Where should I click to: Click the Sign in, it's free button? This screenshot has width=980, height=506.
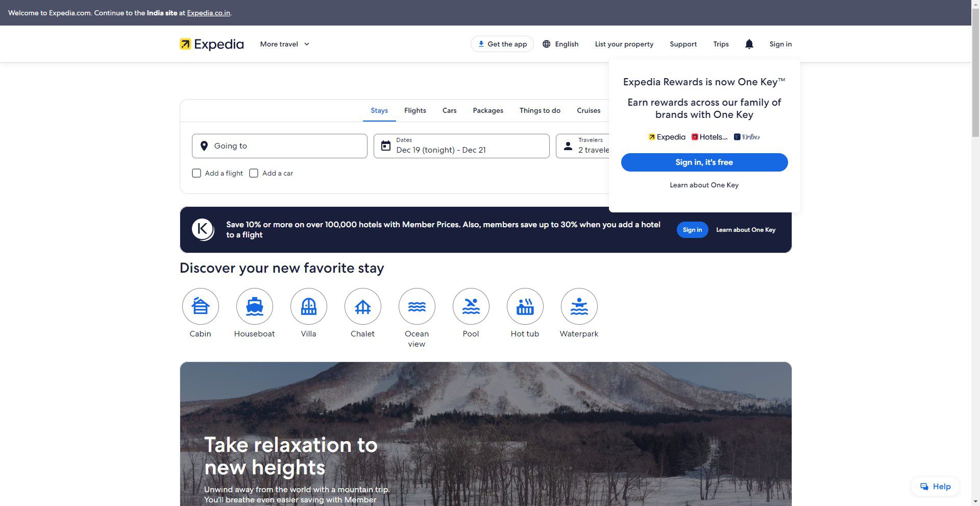704,162
